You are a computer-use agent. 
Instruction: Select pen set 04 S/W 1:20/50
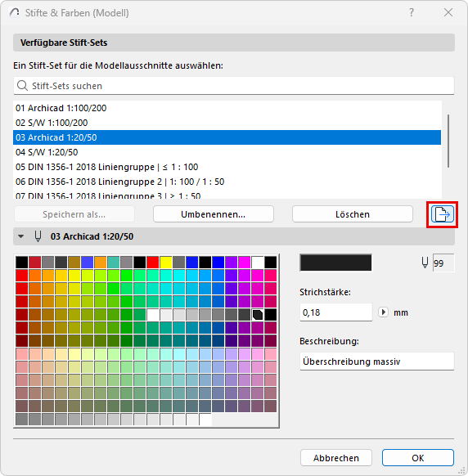[x=227, y=152]
